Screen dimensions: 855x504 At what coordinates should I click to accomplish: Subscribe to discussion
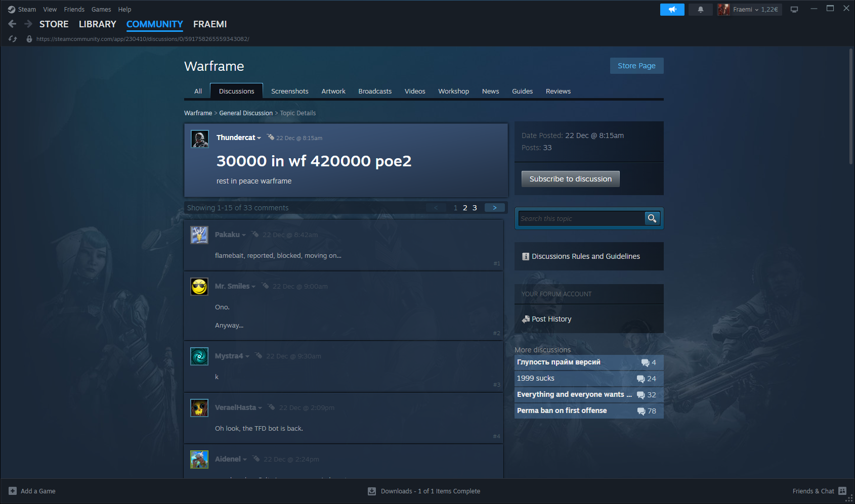click(571, 179)
